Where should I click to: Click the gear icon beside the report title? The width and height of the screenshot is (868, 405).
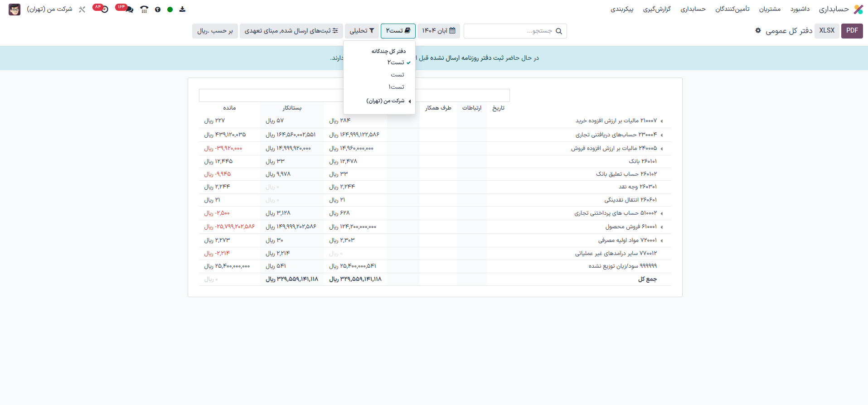tap(758, 30)
